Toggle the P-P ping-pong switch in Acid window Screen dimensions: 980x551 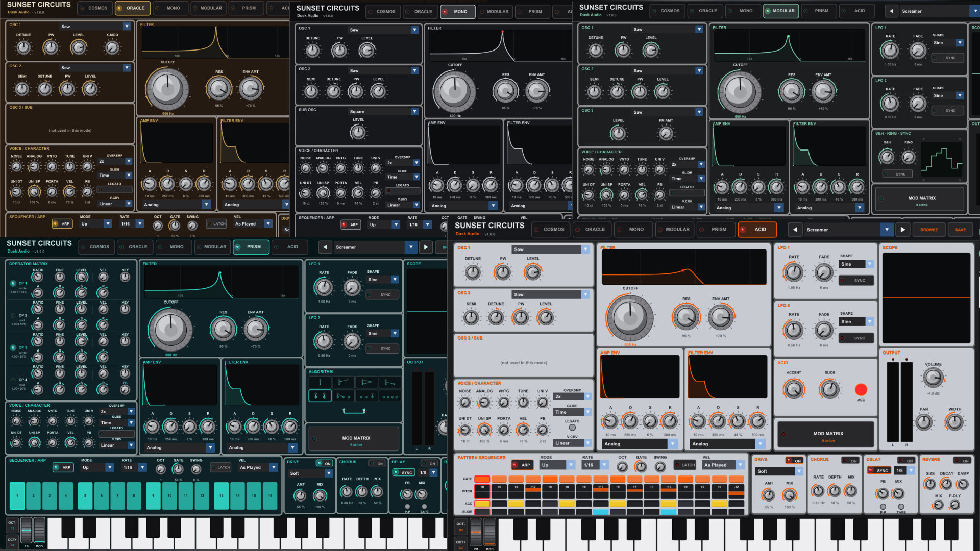pyautogui.click(x=883, y=507)
